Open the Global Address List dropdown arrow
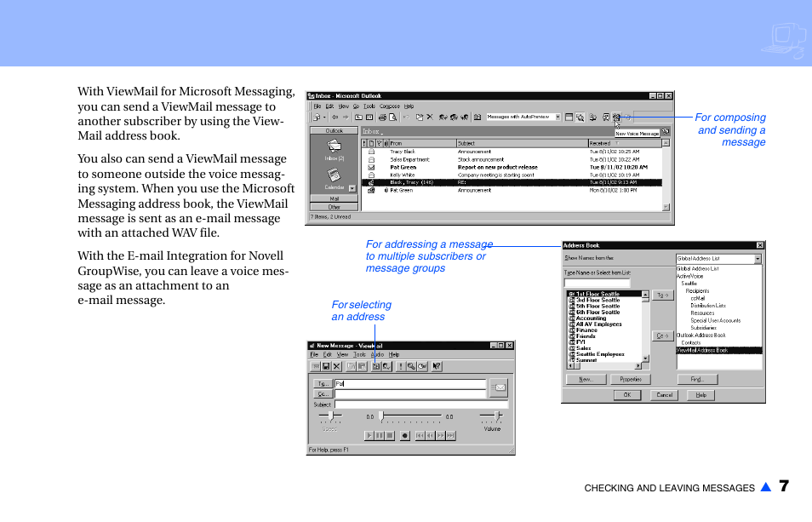The height and width of the screenshot is (522, 812). tap(758, 258)
